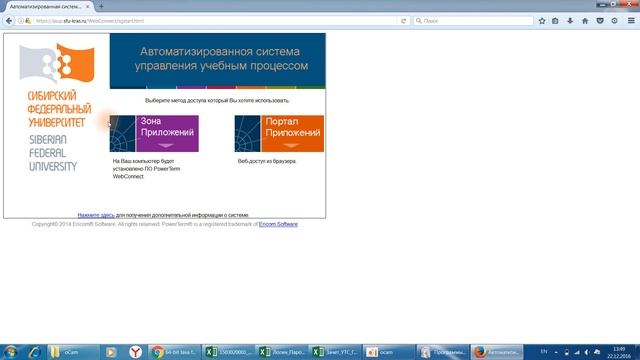Switch to the Chrome 64-bit Java window
Viewport: 640px width, 360px height.
174,352
